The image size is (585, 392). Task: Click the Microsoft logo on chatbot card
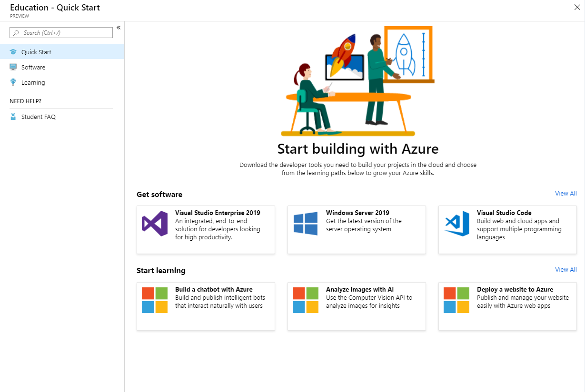[155, 300]
